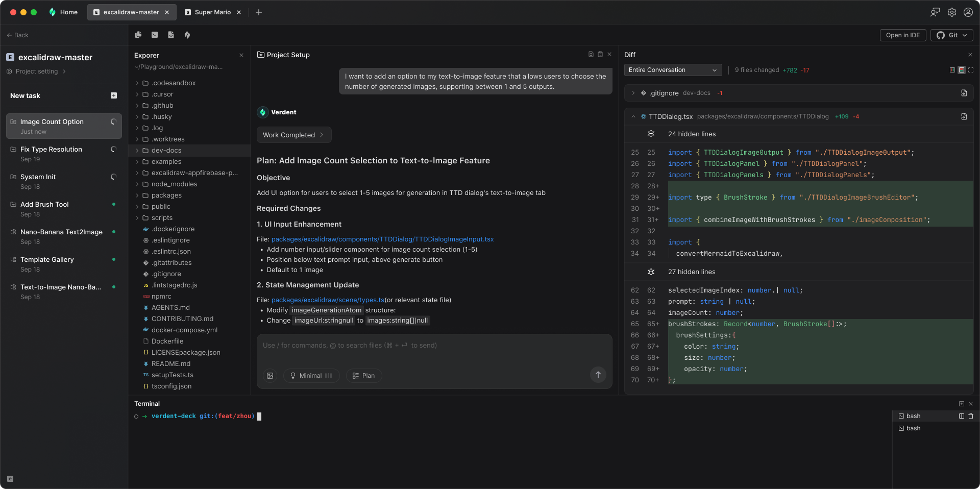Screen dimensions: 980x489
Task: Click the Open in IDE button
Action: tap(902, 35)
